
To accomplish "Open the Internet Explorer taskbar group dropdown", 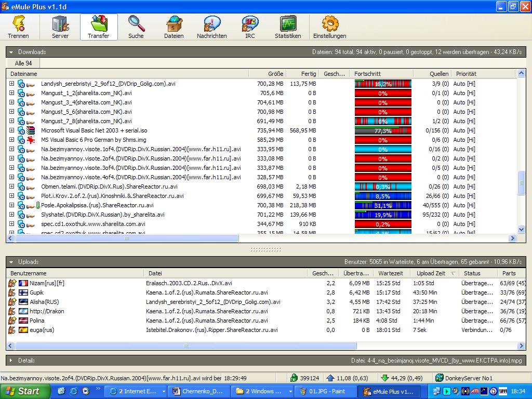I will 164,392.
